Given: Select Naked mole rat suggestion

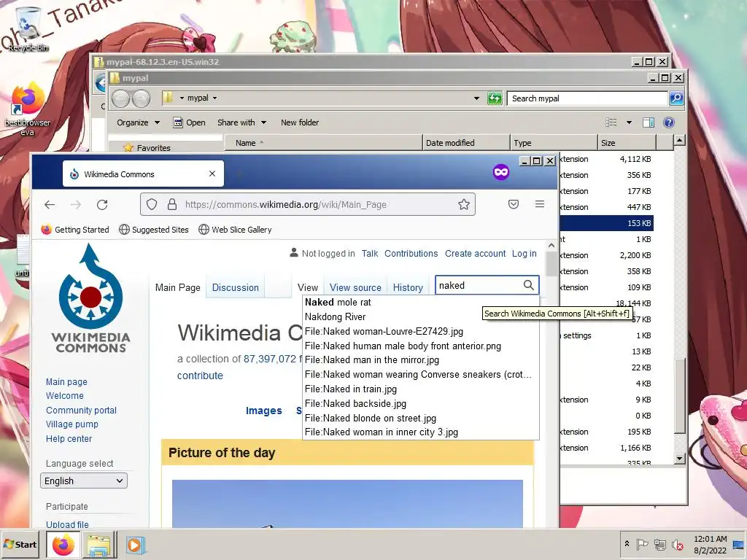Looking at the screenshot, I should click(x=421, y=302).
